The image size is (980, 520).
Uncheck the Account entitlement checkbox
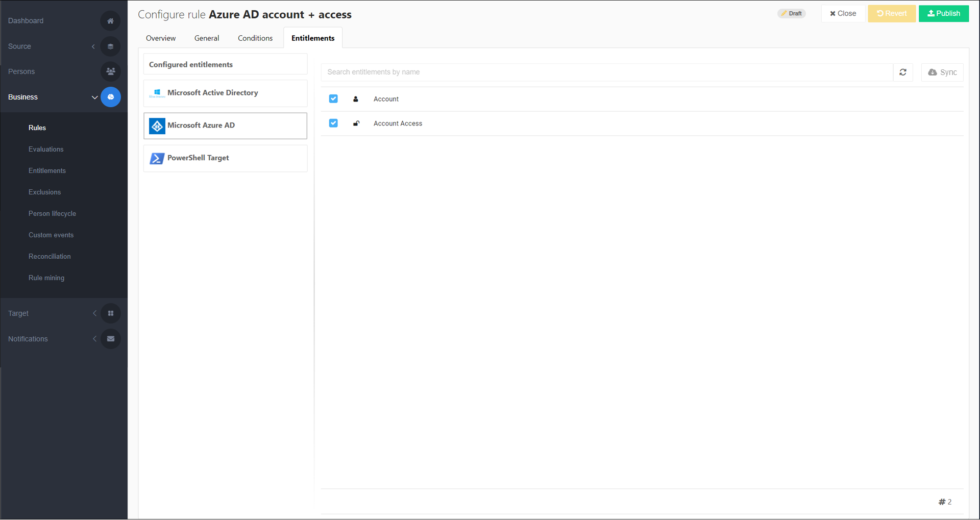(333, 98)
